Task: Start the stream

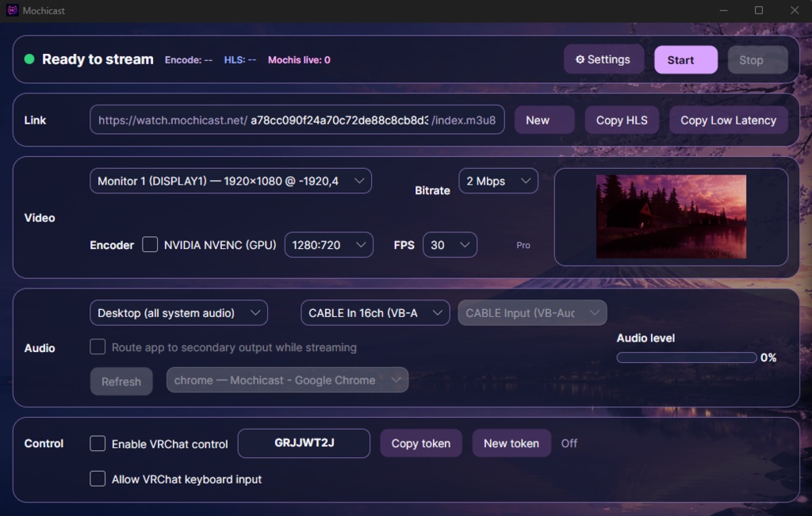Action: click(x=686, y=60)
